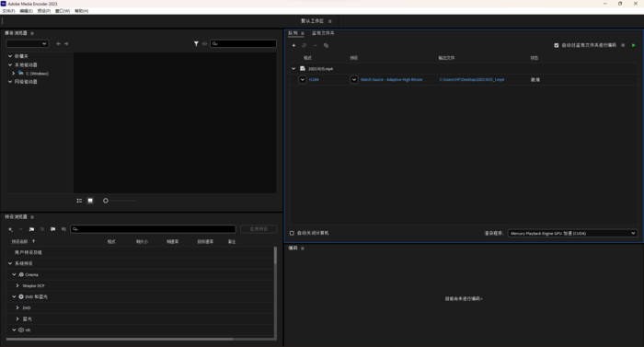Switch media browser to thumbnail view icon

[90, 201]
